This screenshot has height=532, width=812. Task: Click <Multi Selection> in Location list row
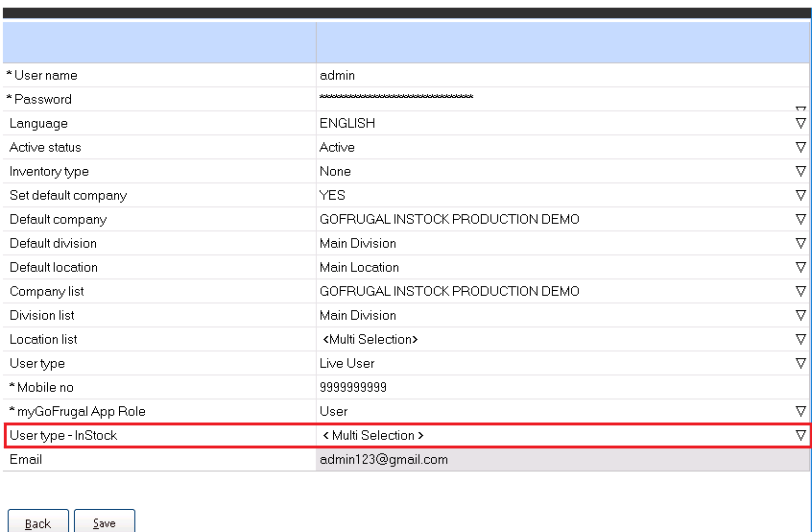tap(370, 339)
